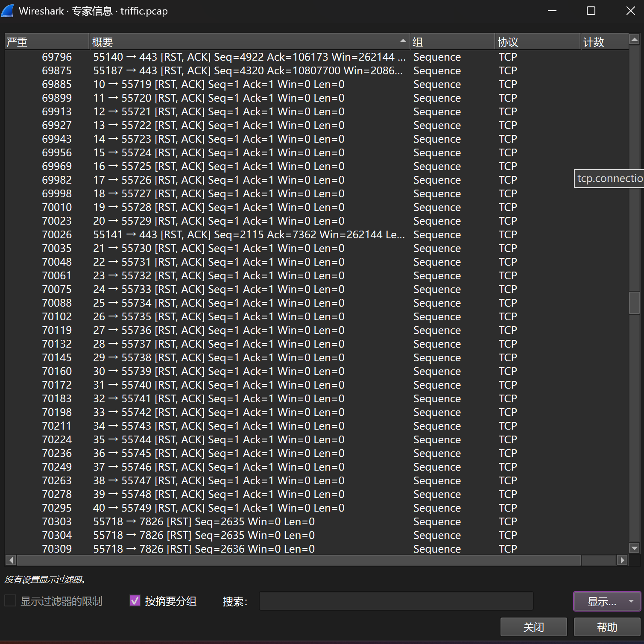Enable the 显示过滤器的限制 checkbox
This screenshot has width=644, height=644.
pyautogui.click(x=10, y=600)
